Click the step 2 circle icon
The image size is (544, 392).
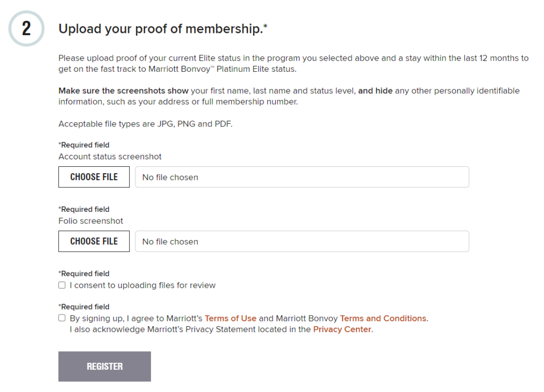pos(27,29)
